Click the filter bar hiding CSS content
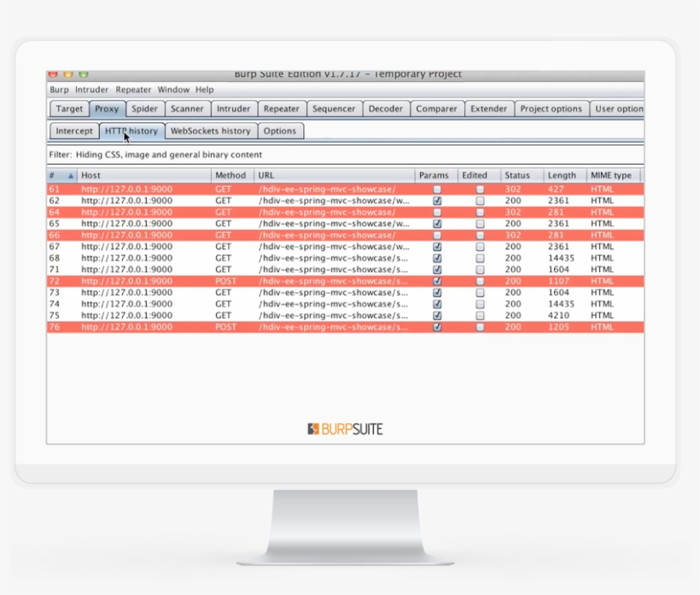Viewport: 700px width, 595px height. pyautogui.click(x=345, y=155)
